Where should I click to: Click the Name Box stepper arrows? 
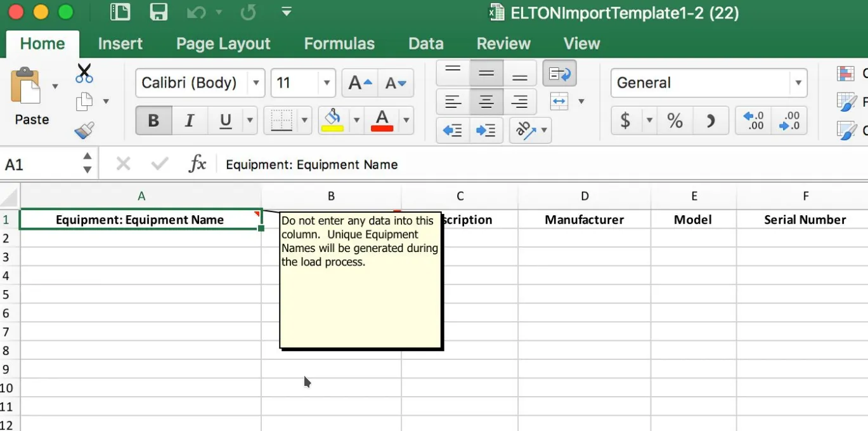[87, 164]
